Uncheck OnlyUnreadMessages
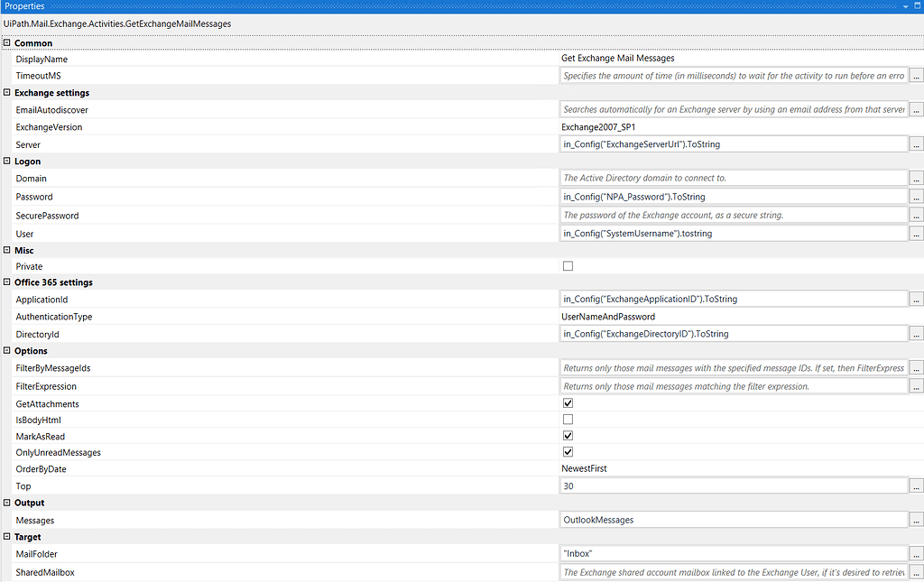The image size is (924, 582). pyautogui.click(x=568, y=451)
